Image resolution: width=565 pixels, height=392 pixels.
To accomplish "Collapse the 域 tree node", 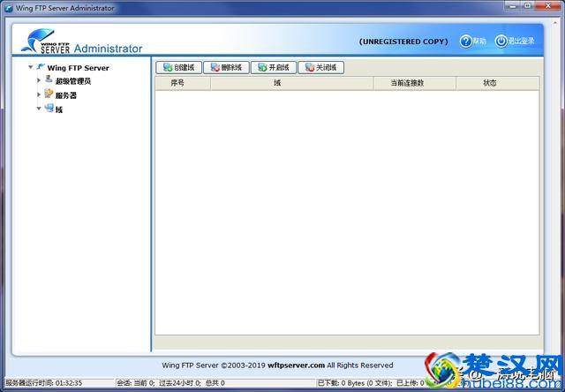I will (39, 109).
